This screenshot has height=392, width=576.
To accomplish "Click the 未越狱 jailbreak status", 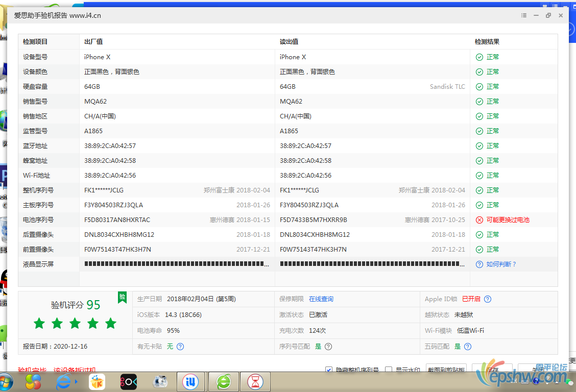I will 464,315.
